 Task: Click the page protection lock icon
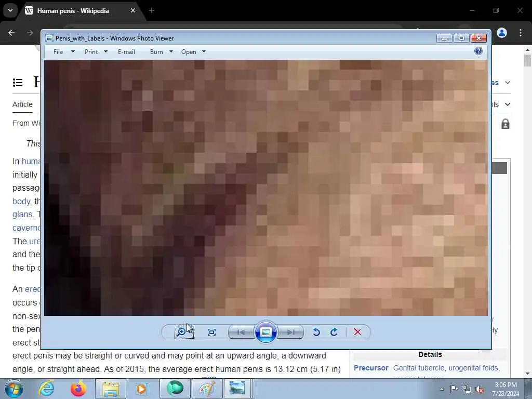[x=505, y=124]
